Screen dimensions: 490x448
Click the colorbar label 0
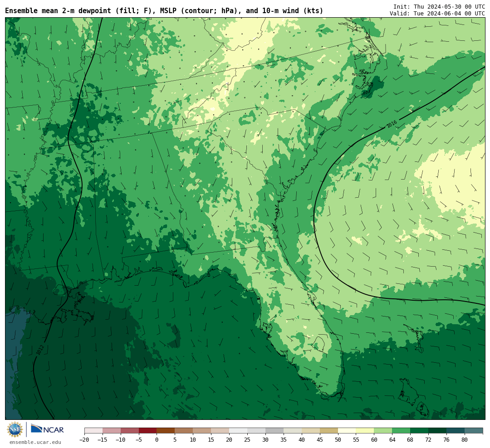(157, 440)
